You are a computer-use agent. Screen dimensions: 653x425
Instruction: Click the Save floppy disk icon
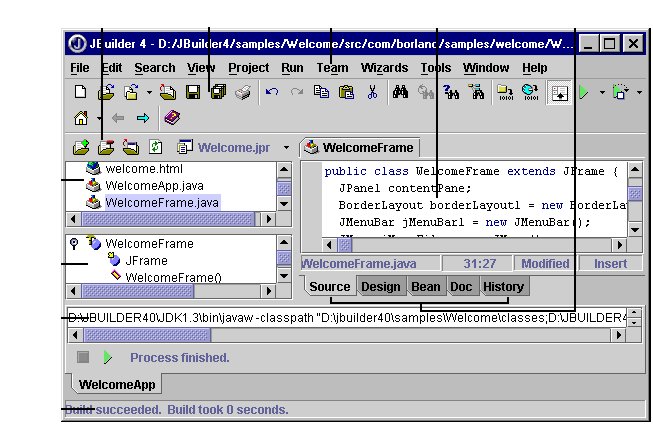(x=193, y=92)
